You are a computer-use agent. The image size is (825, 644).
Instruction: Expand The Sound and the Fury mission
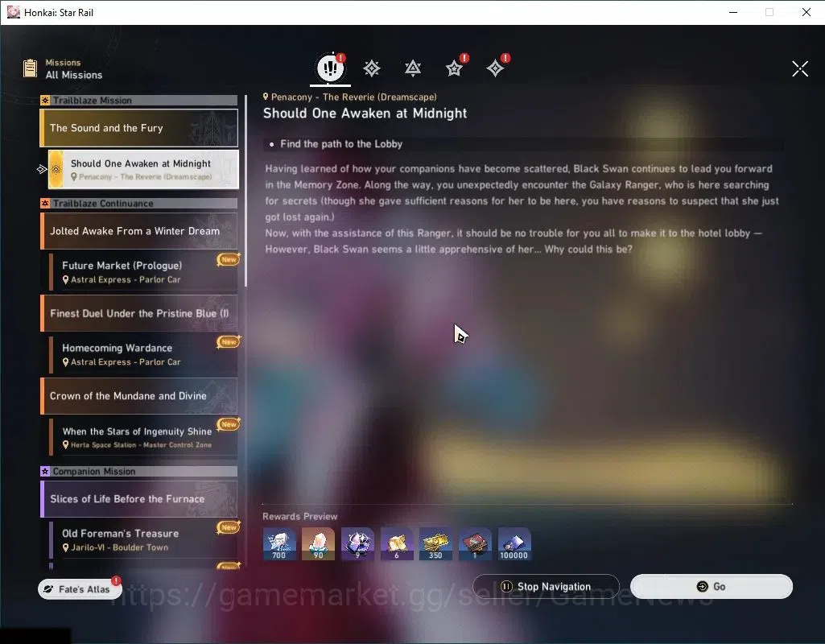pyautogui.click(x=139, y=128)
